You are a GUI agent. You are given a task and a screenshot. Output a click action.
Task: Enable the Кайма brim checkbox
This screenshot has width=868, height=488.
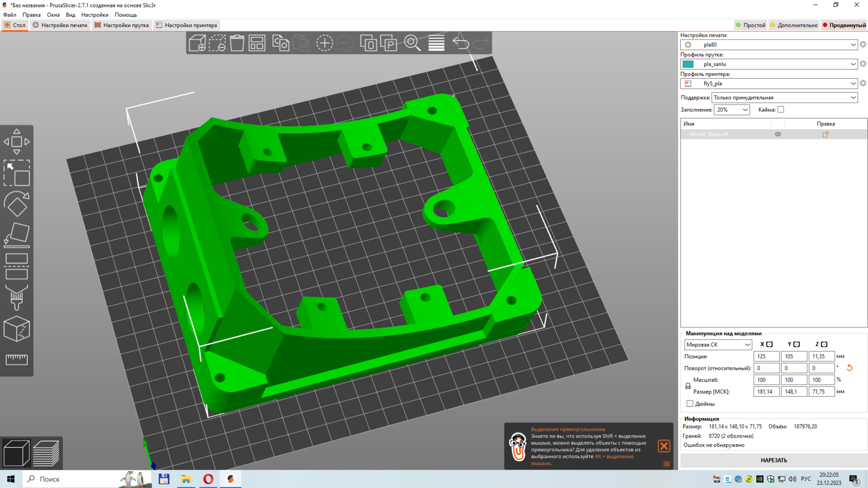point(781,110)
